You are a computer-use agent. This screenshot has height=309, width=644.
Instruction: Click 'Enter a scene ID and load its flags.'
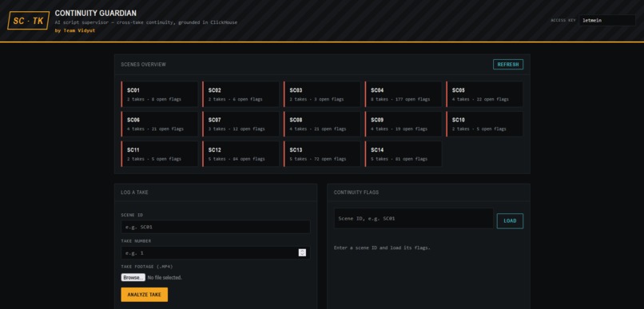382,248
